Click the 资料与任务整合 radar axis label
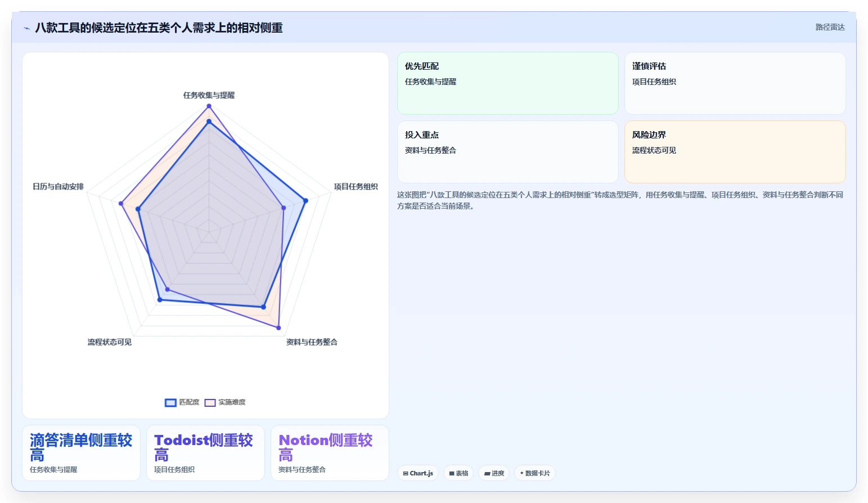 [312, 342]
